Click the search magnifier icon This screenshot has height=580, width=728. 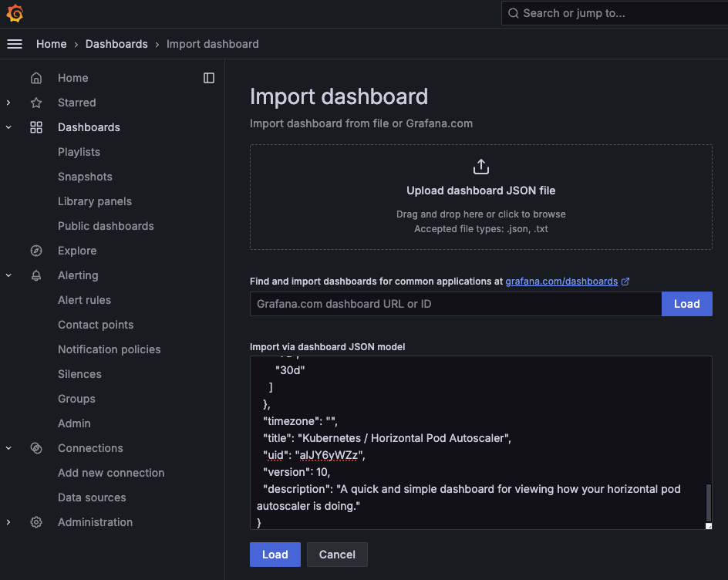point(513,13)
